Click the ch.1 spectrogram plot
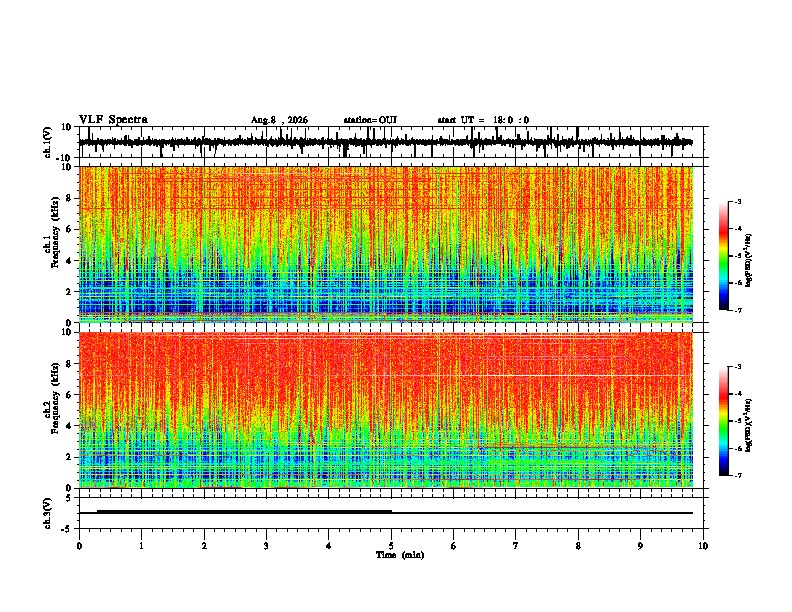792x612 pixels. (x=386, y=244)
